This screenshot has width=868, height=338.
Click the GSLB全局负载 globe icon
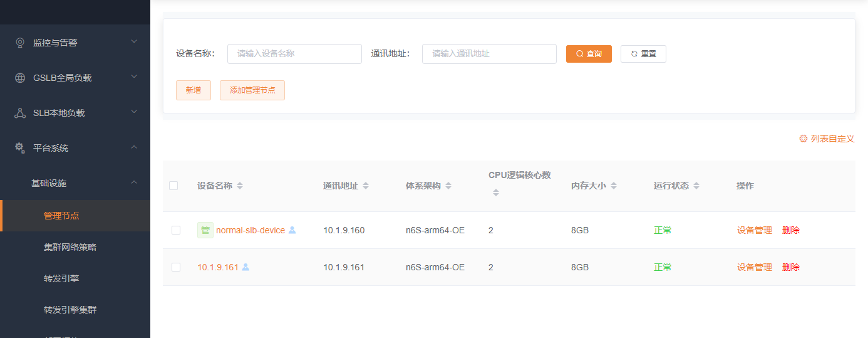20,78
